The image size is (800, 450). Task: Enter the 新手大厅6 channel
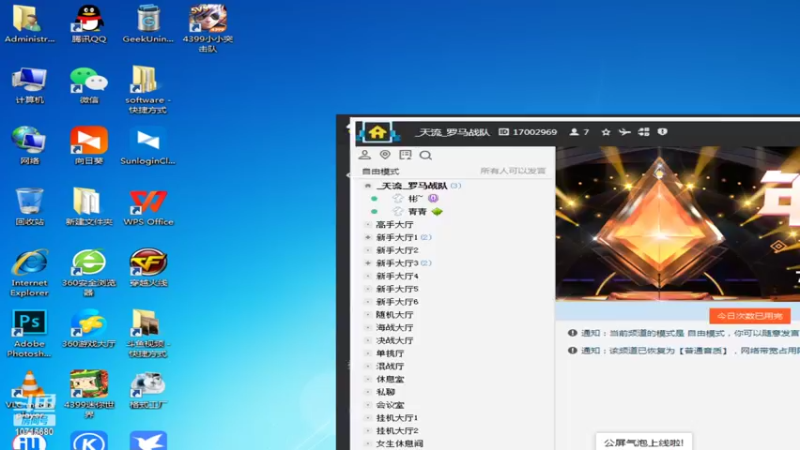(397, 302)
